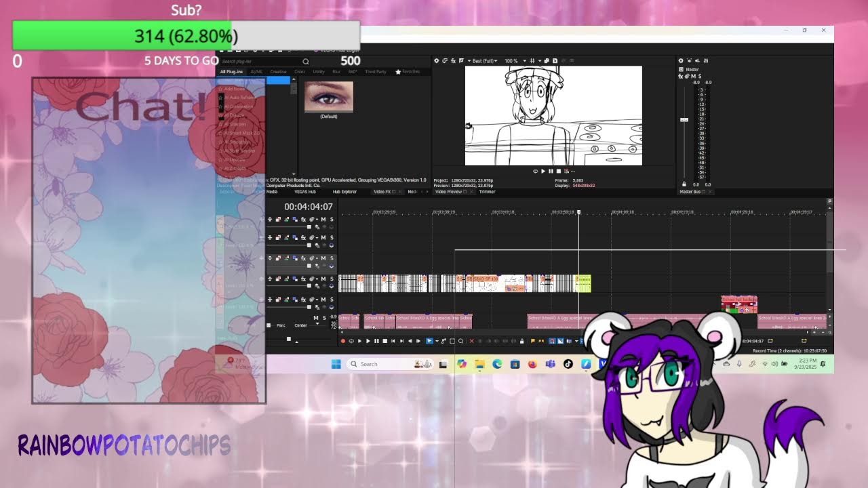Go to end in timeline transport bar
The height and width of the screenshot is (488, 868).
[x=401, y=341]
